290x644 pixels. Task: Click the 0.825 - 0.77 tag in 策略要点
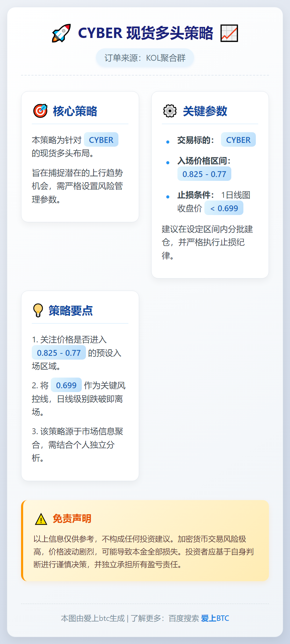(x=59, y=353)
